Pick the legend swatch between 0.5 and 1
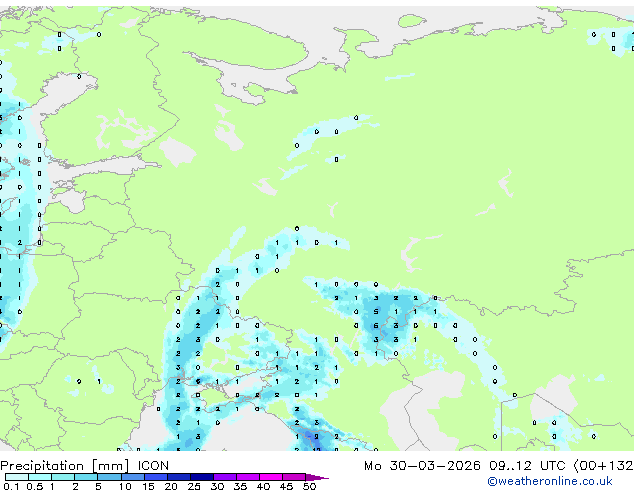Viewport: 634px width, 490px height. pos(40,477)
